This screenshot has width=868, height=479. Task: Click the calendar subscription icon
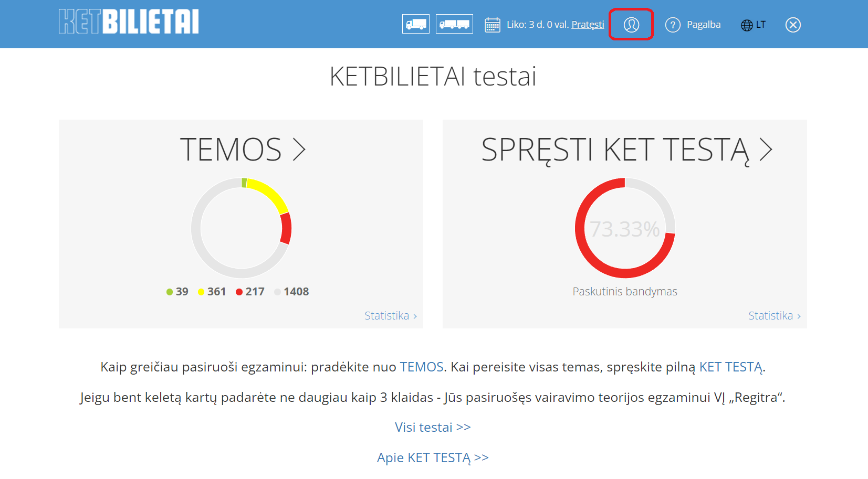tap(492, 25)
